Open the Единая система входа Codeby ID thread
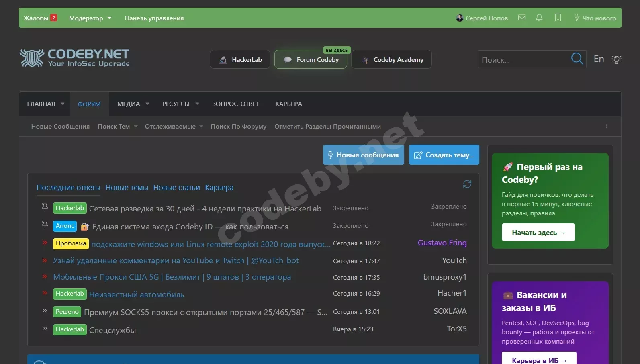Image resolution: width=640 pixels, height=364 pixels. [190, 227]
